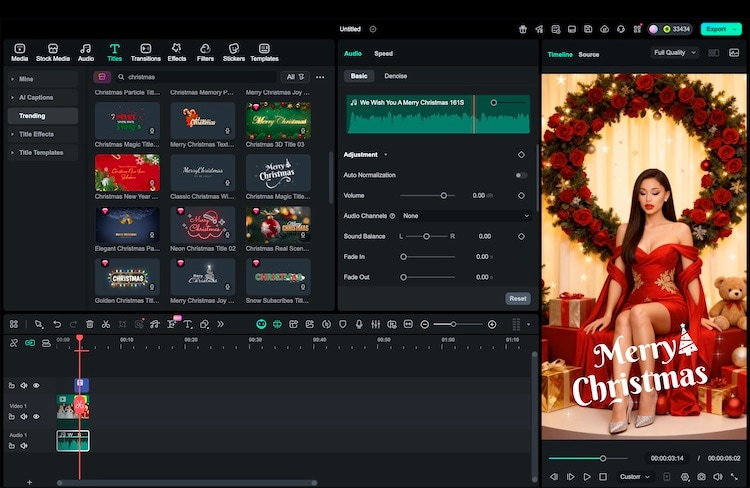Select the Basic audio sub-tab
Viewport: 750px width, 488px height.
pyautogui.click(x=359, y=76)
